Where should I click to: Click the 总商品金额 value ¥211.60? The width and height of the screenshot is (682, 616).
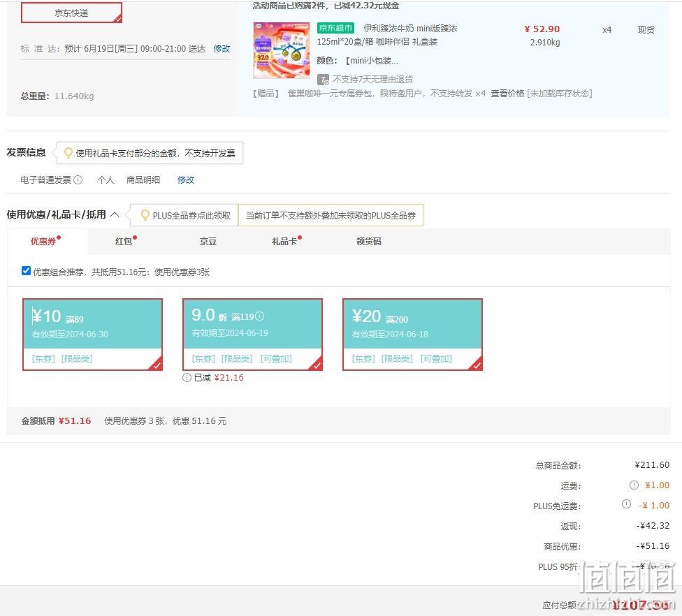coord(652,465)
